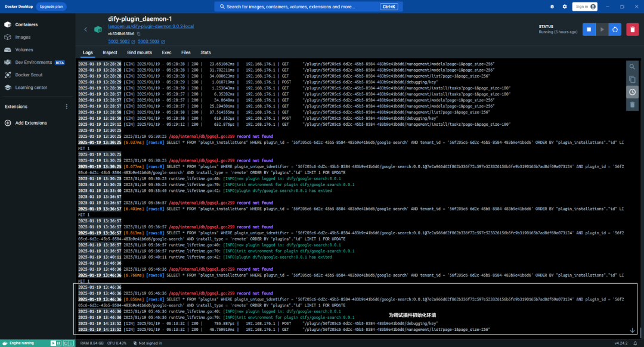Click the Add Extensions plus icon

pos(8,123)
